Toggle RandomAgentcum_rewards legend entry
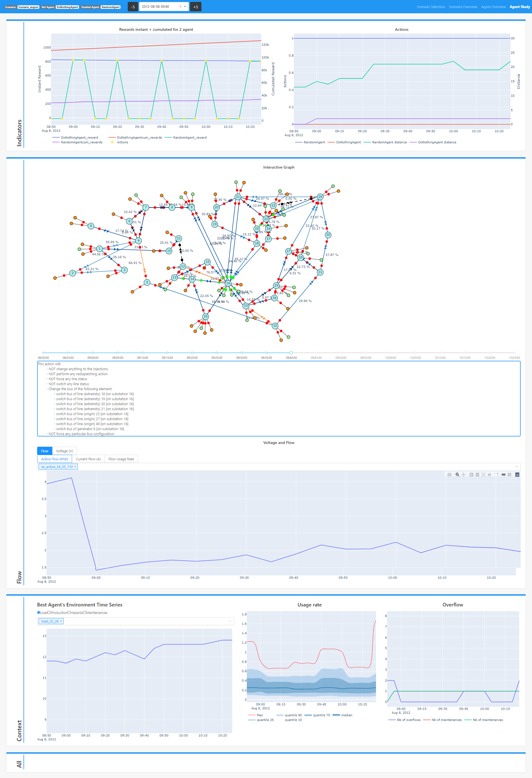This screenshot has height=778, width=532. click(77, 142)
